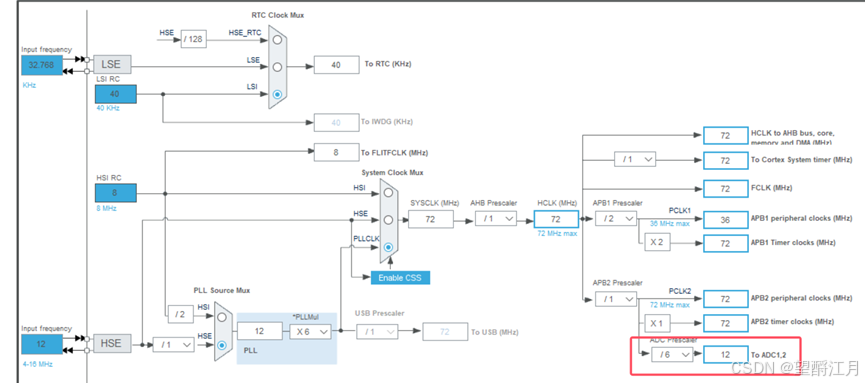Click the To IWDG (KHz) value box

pyautogui.click(x=336, y=123)
